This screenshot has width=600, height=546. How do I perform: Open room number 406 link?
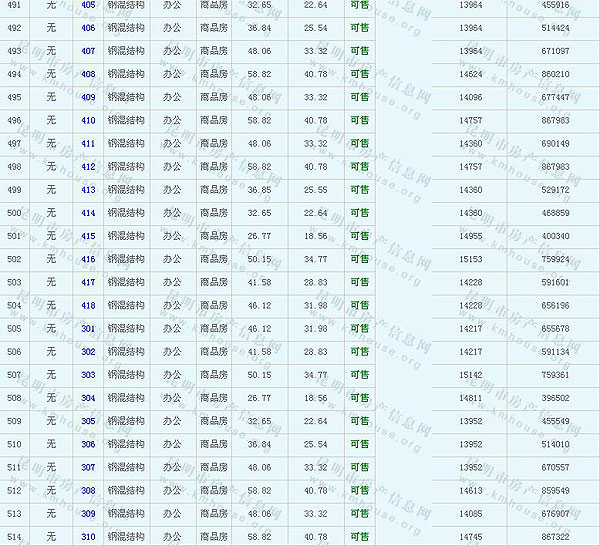tap(88, 28)
